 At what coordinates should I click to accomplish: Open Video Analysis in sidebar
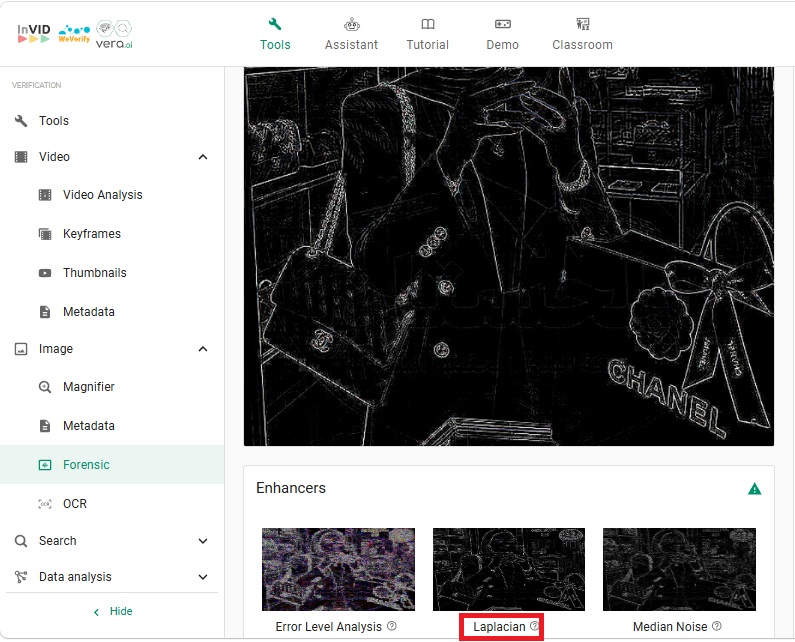click(x=103, y=195)
